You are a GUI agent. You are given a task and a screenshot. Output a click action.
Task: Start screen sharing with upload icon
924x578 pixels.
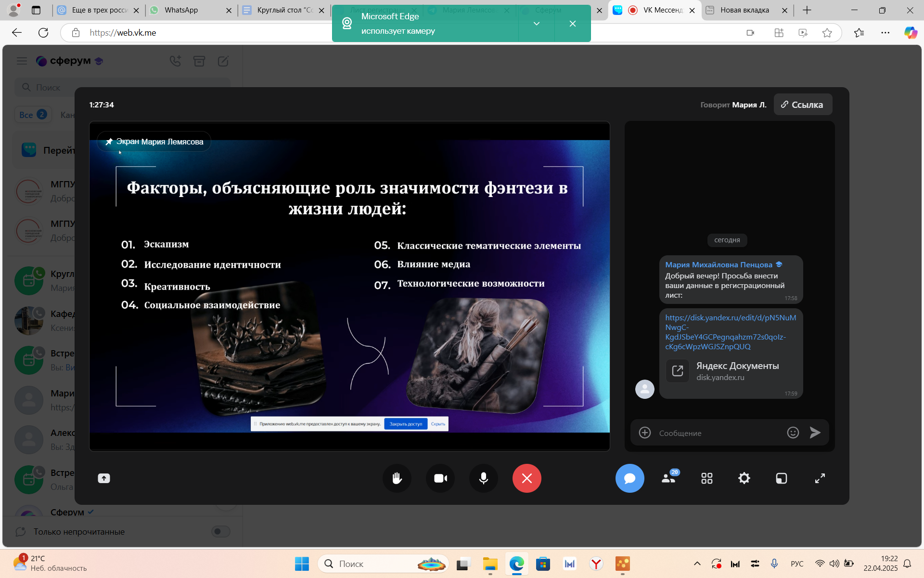pos(104,478)
